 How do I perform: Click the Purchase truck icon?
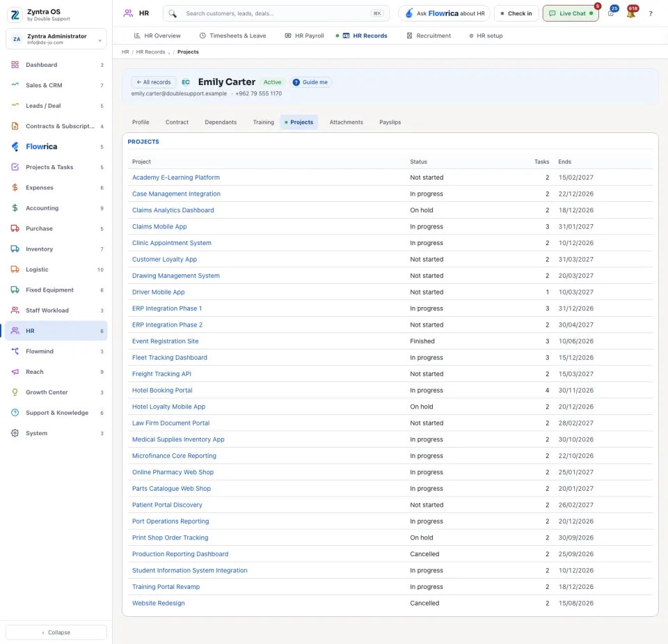coord(15,228)
